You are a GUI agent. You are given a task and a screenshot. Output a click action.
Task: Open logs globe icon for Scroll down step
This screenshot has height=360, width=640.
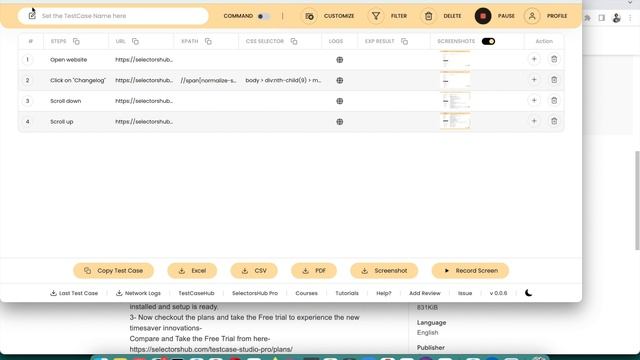(340, 101)
